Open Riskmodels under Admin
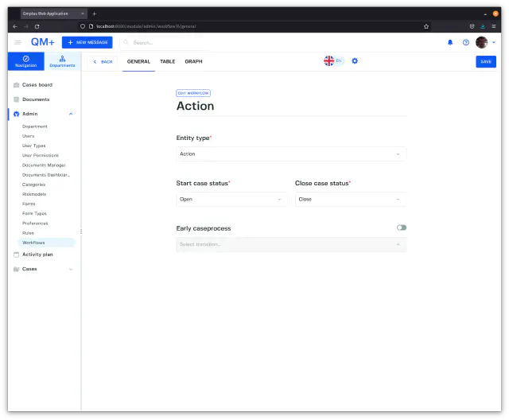Viewport: 509px width, 420px height. (x=34, y=194)
